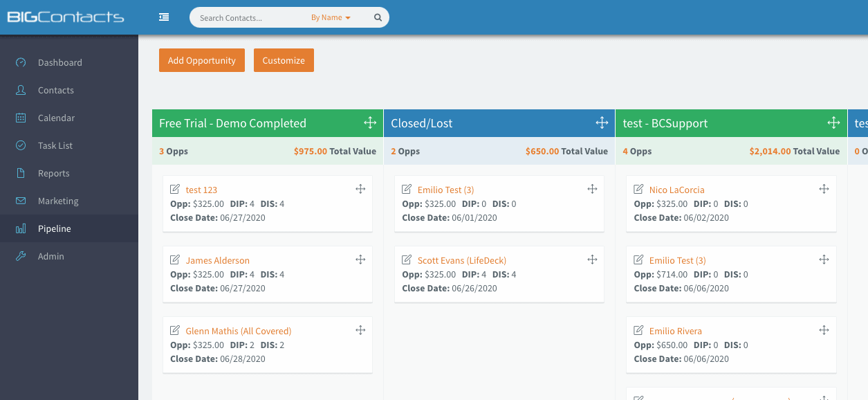Open Emilio Test (3) link in test - BCSupport
Screen dimensions: 868x400
[x=678, y=260]
